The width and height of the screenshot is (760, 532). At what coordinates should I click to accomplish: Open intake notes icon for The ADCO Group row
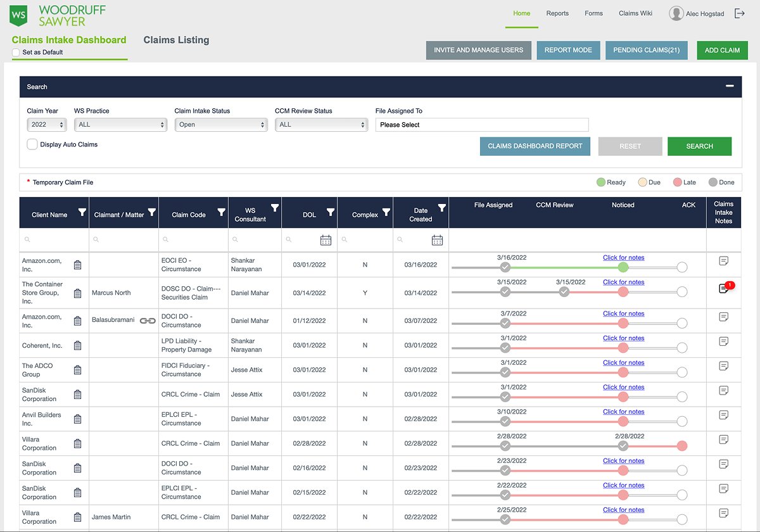(724, 366)
